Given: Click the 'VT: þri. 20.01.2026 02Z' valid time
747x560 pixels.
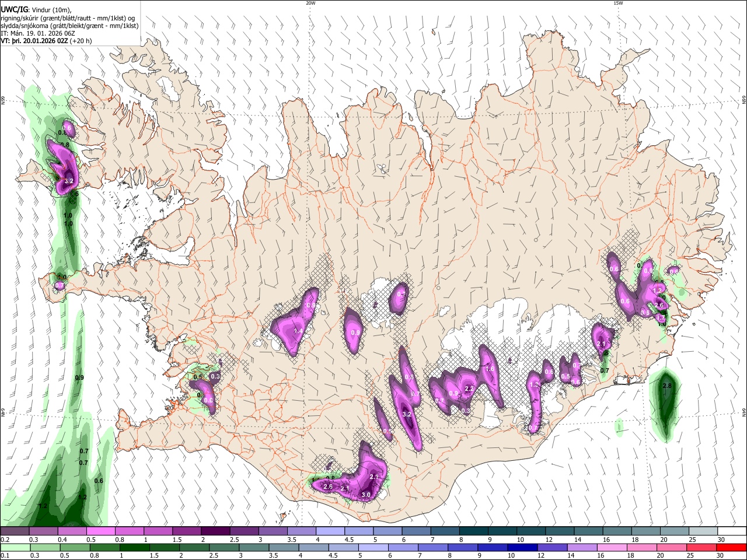Looking at the screenshot, I should pos(34,41).
